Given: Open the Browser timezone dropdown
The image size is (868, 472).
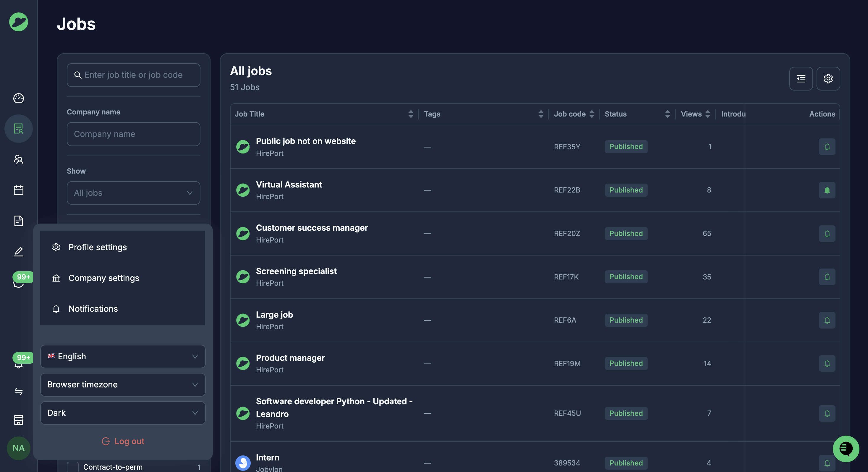Looking at the screenshot, I should (x=123, y=385).
